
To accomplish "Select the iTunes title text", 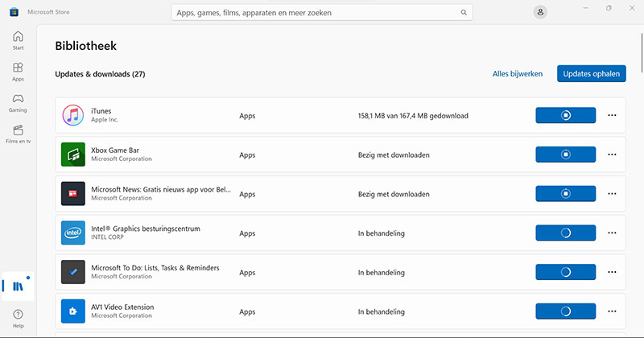I will click(x=101, y=111).
